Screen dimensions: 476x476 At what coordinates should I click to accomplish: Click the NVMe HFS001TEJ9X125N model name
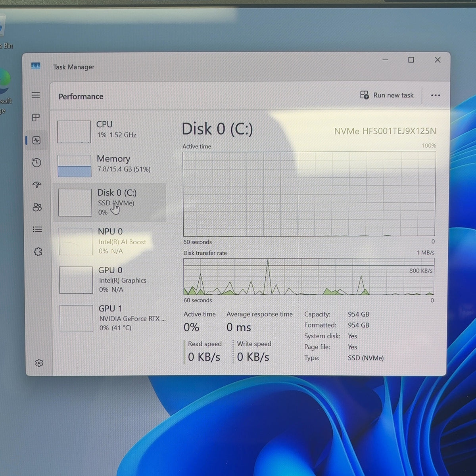click(x=385, y=131)
